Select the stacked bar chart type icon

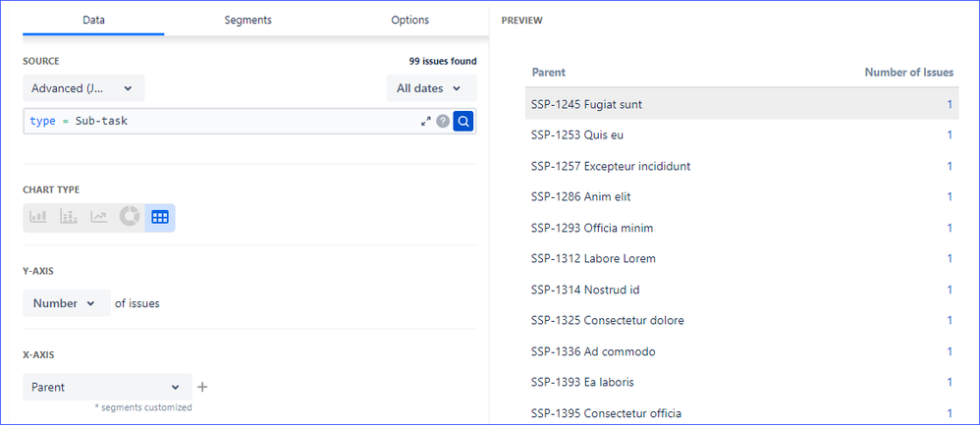coord(68,217)
